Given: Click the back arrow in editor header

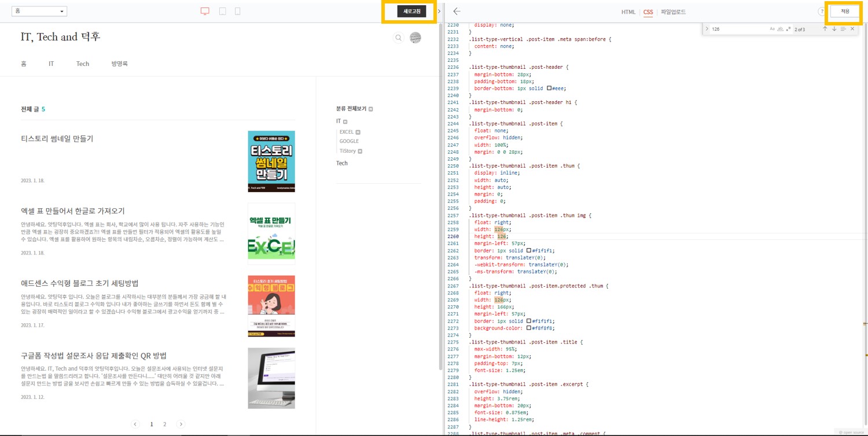Looking at the screenshot, I should (457, 11).
